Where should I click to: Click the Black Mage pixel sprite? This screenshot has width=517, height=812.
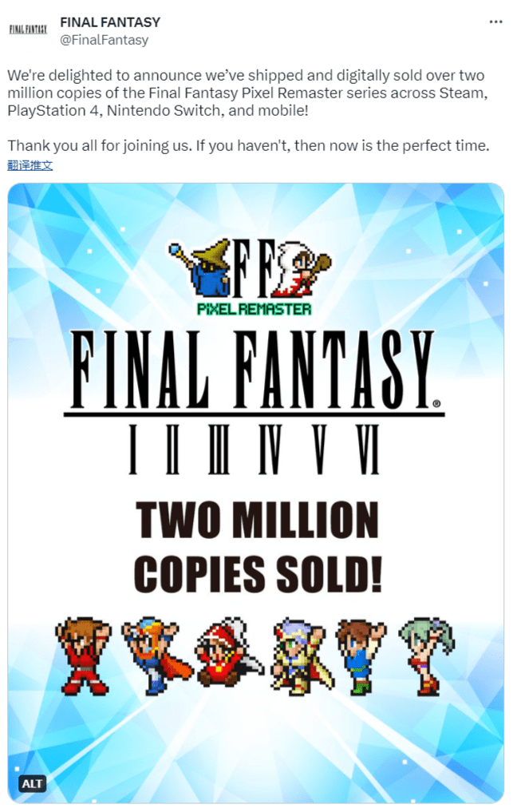[200, 267]
